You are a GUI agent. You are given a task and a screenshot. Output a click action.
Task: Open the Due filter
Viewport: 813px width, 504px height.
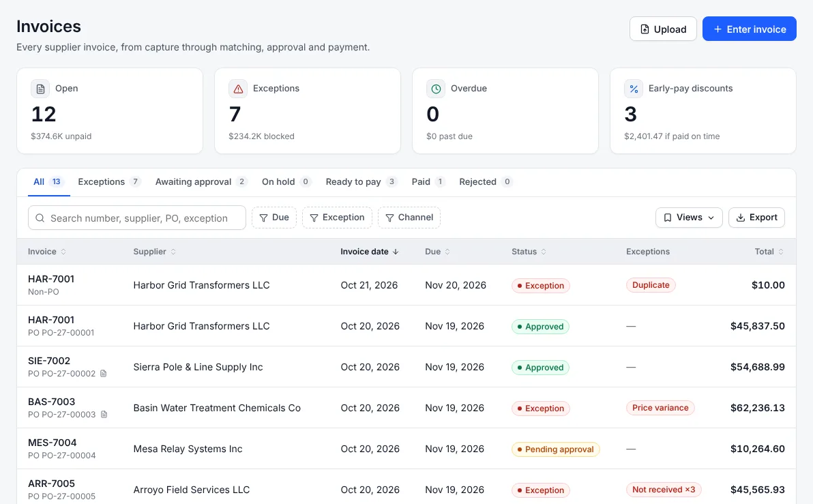tap(274, 218)
